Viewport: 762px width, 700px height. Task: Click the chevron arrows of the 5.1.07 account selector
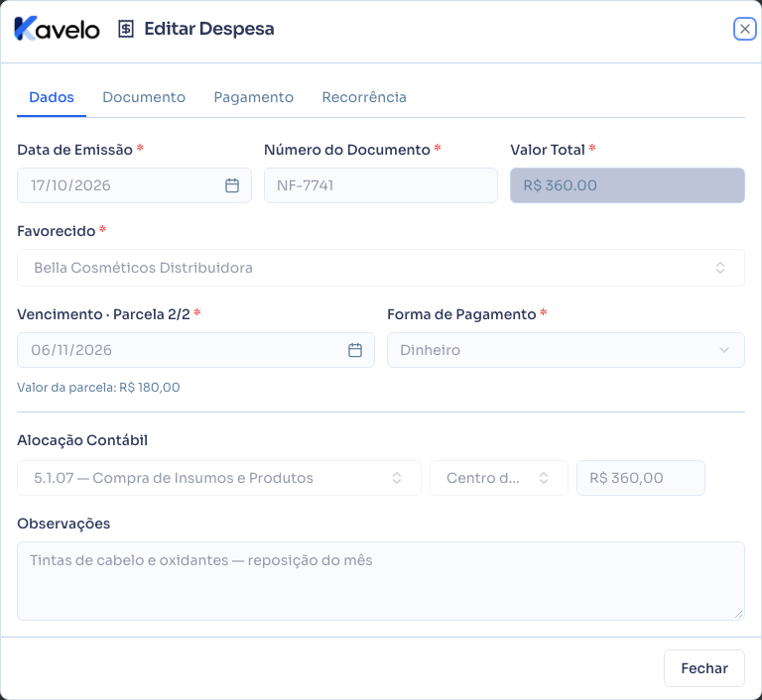397,478
